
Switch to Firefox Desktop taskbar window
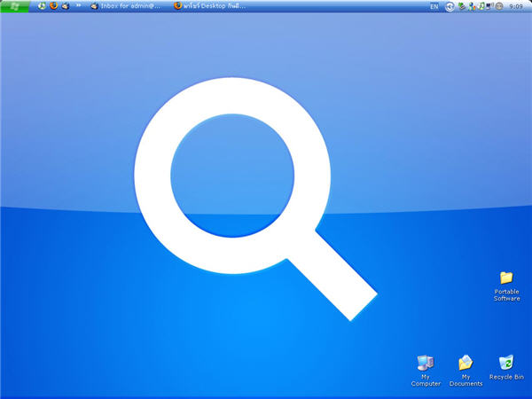[x=209, y=6]
